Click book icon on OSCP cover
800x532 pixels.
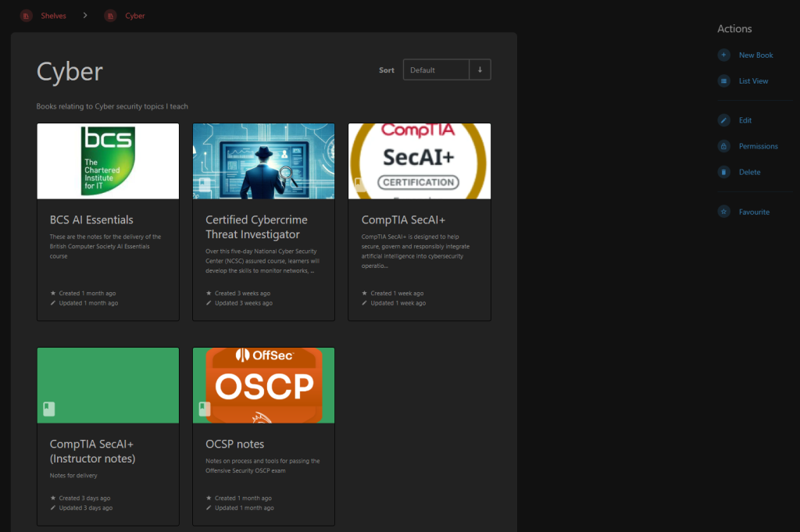[x=205, y=409]
